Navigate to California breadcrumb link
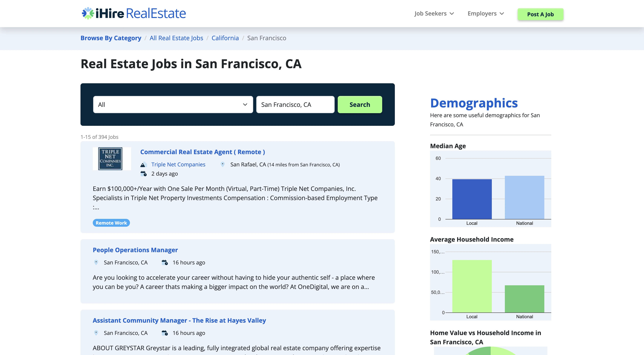 coord(225,38)
